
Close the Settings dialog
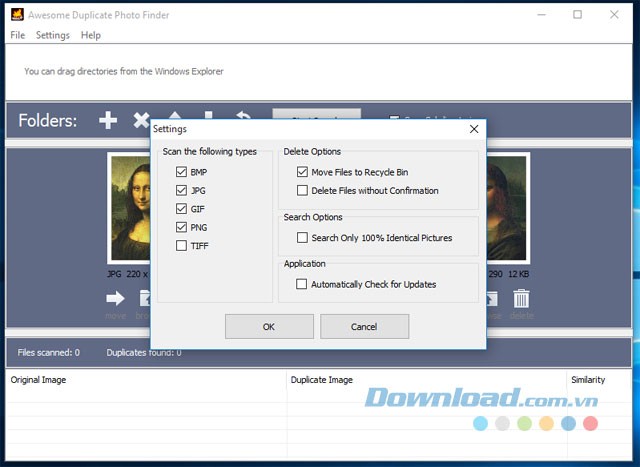click(473, 129)
